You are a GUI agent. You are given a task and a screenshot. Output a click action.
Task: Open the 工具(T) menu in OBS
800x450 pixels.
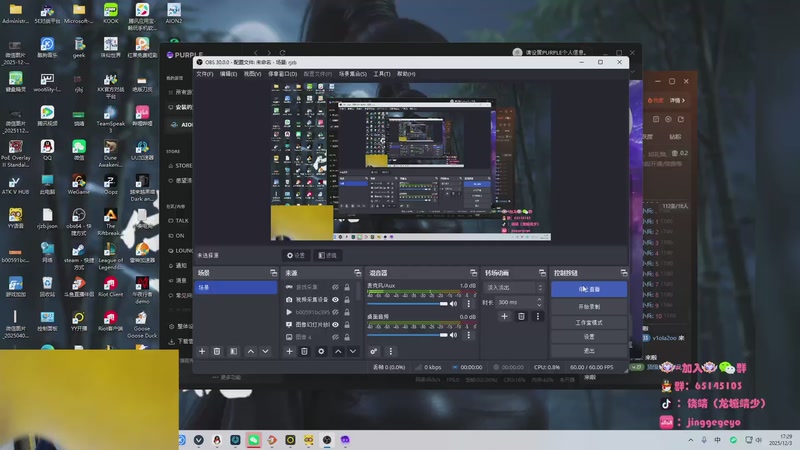pos(382,74)
